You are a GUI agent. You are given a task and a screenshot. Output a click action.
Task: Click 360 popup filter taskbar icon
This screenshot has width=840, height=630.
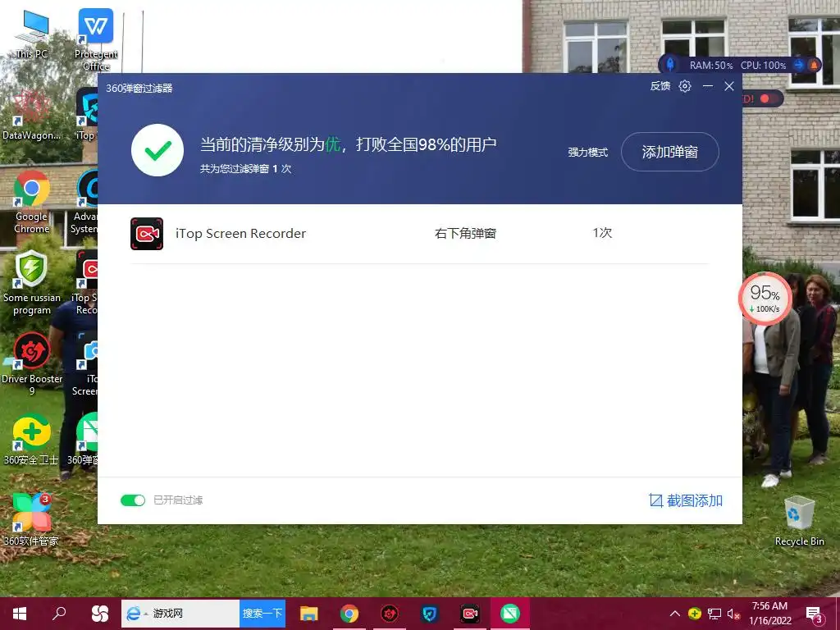tap(510, 614)
